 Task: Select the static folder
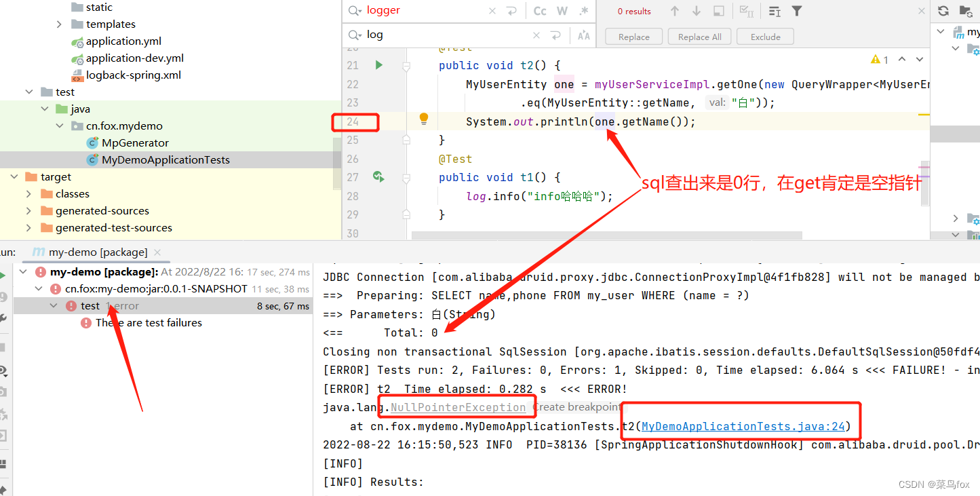99,7
